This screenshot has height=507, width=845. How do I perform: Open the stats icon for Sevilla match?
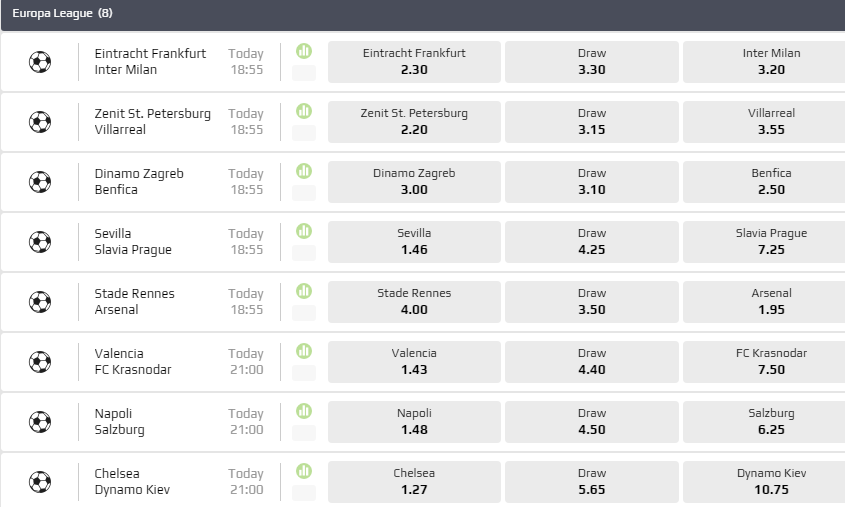304,231
